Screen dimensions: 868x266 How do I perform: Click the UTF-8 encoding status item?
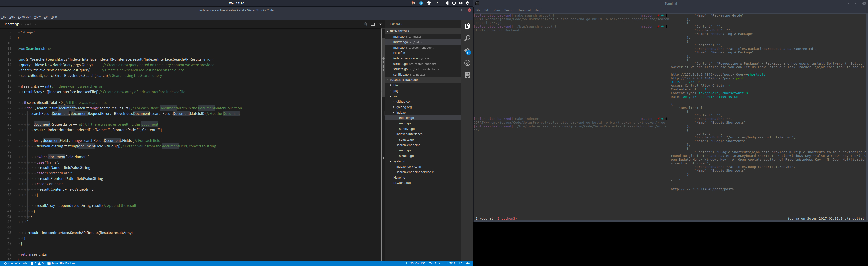click(x=452, y=263)
